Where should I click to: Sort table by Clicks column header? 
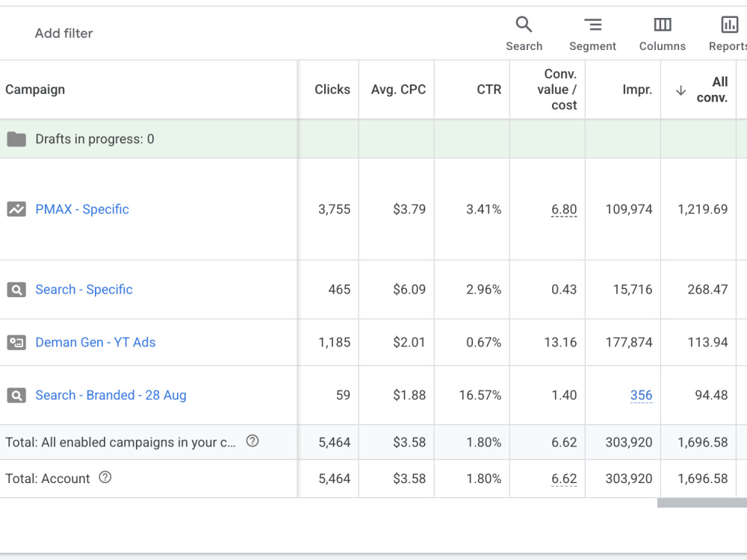pos(332,90)
